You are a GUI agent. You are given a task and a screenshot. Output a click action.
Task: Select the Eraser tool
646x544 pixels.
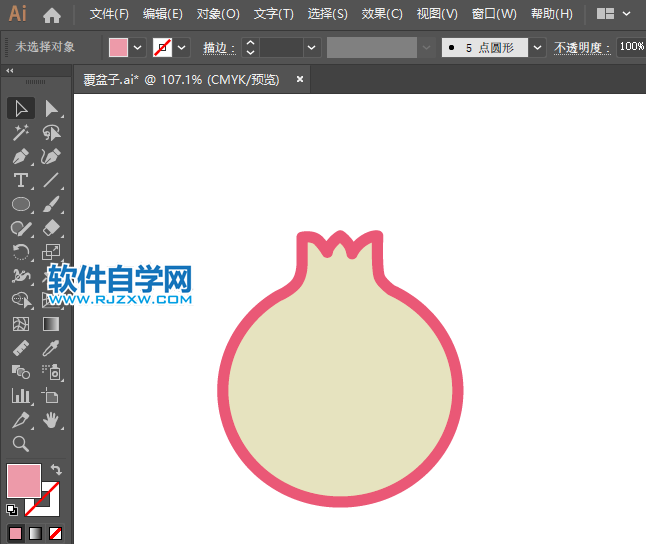[x=51, y=228]
